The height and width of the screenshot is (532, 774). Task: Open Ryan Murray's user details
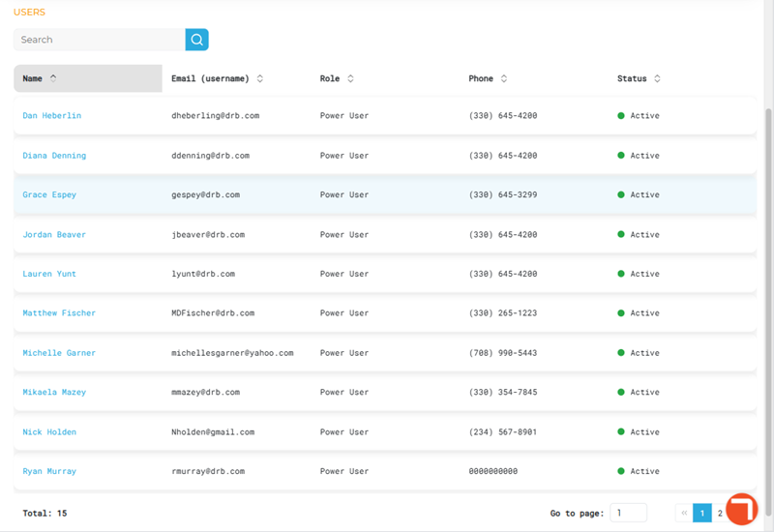49,471
